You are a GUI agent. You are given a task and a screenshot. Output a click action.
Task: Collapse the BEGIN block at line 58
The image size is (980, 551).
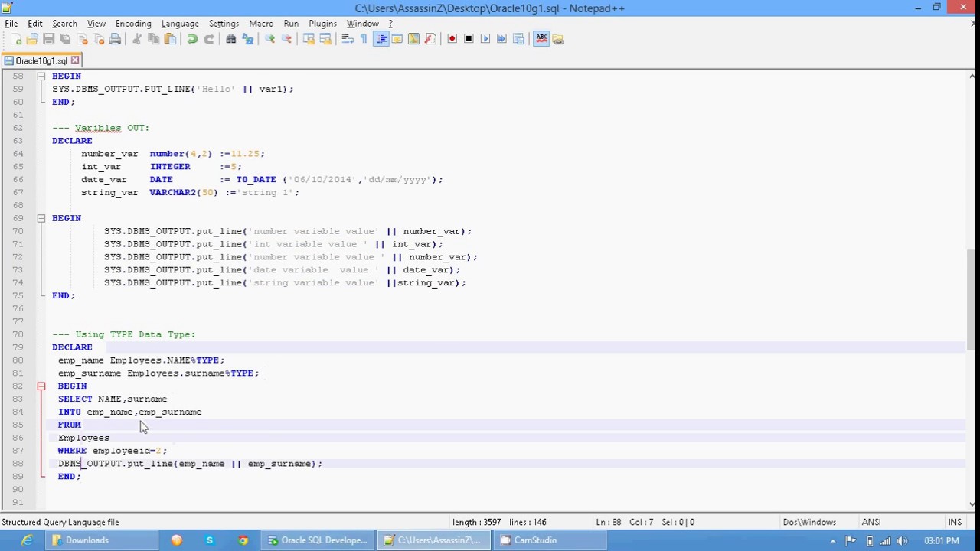pos(41,77)
